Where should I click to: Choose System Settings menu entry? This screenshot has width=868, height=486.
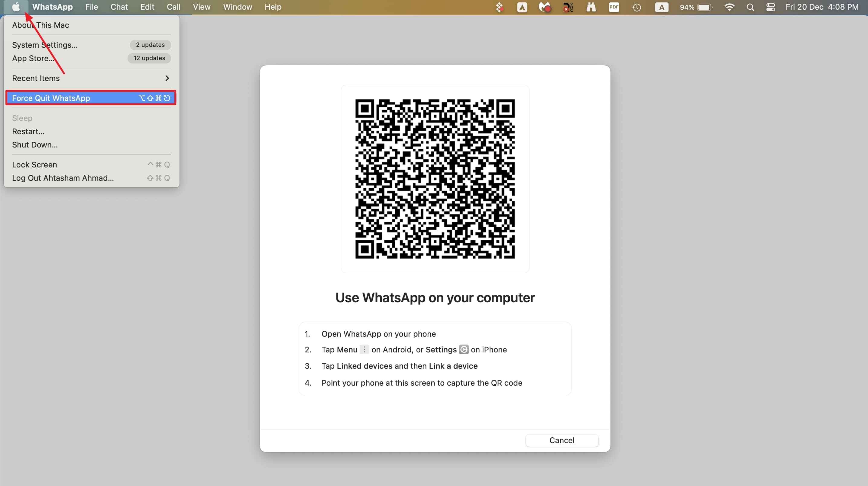tap(91, 45)
